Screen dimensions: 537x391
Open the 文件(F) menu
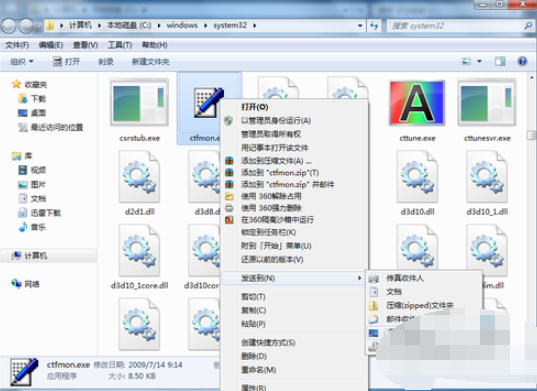[17, 45]
